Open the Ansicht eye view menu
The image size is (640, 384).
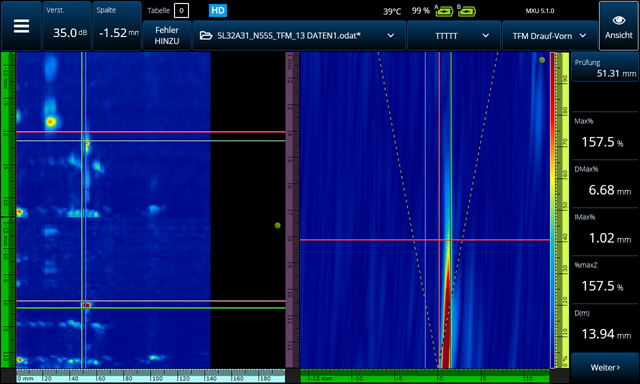(x=618, y=26)
